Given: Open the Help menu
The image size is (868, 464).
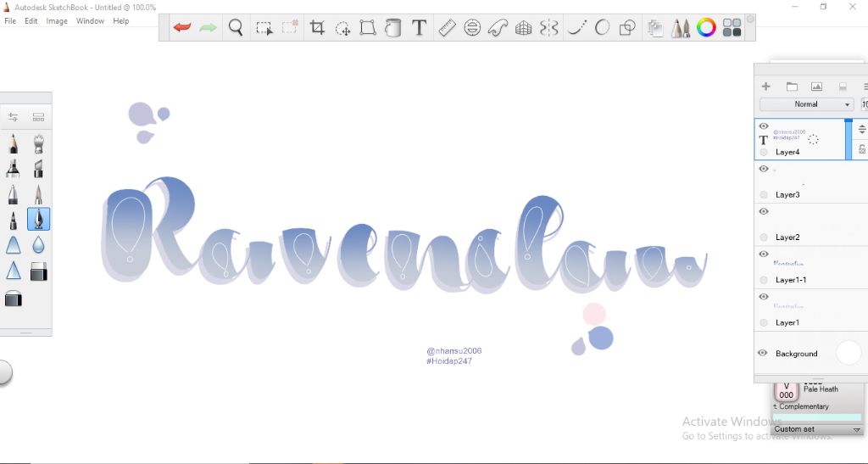Looking at the screenshot, I should coord(120,21).
